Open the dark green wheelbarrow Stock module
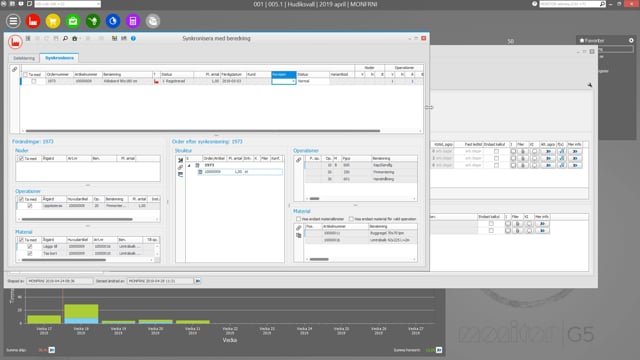640x360 pixels. [x=93, y=21]
